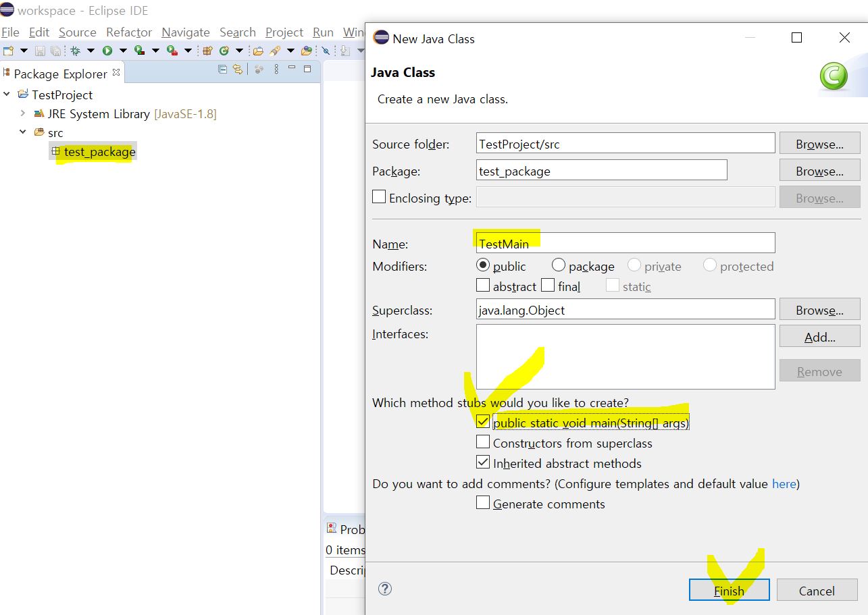Screen dimensions: 868x615
Task: Click the Search flashlight toolbar icon
Action: [274, 51]
